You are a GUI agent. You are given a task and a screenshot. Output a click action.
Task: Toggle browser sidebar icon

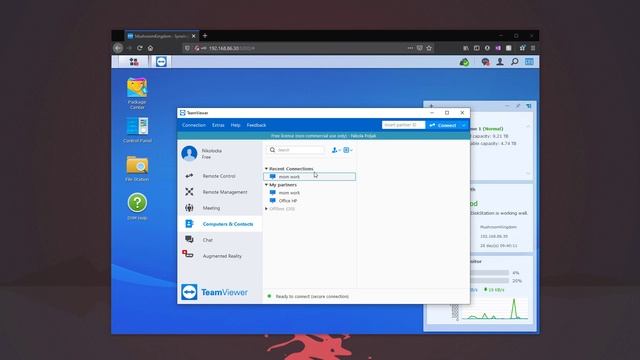476,48
